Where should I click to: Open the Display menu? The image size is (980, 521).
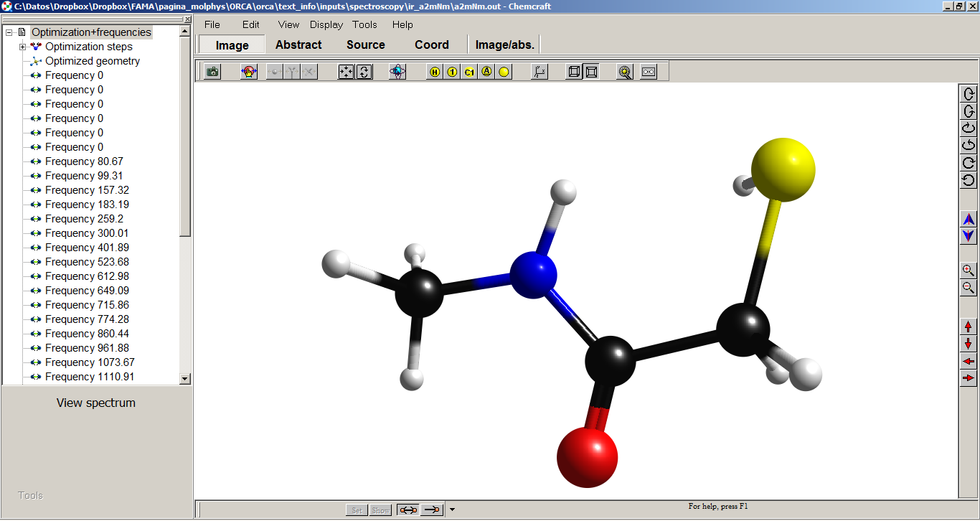click(x=326, y=24)
